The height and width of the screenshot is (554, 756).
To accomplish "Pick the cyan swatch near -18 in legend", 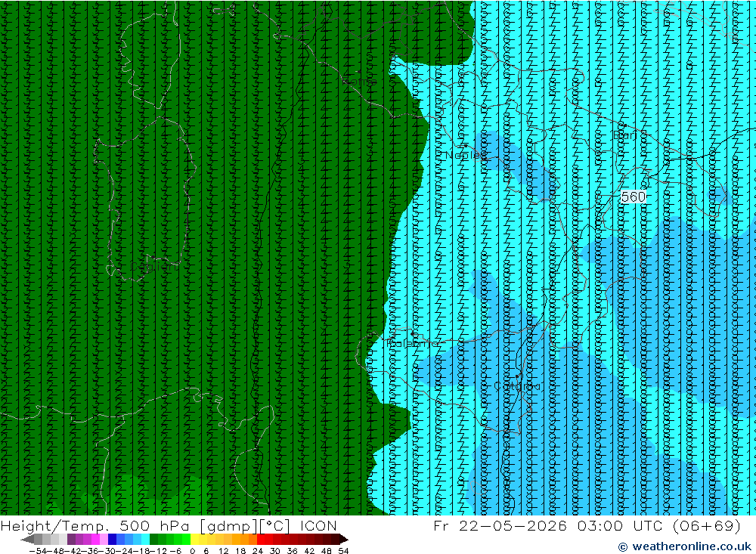I will [145, 540].
